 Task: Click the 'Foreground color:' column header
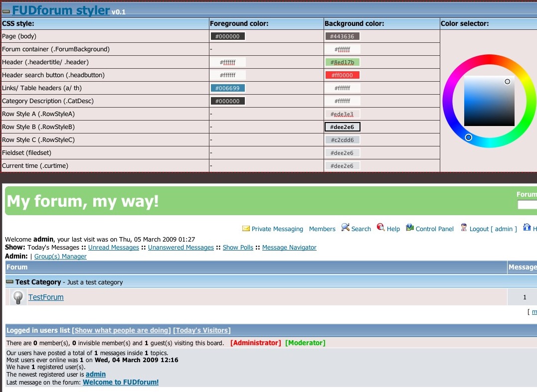coord(239,23)
